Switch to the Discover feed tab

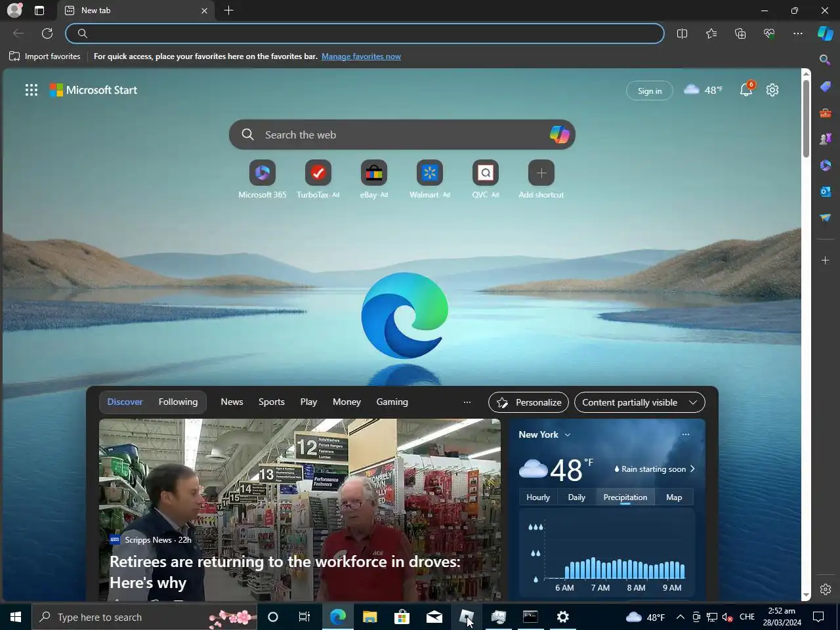click(x=125, y=402)
